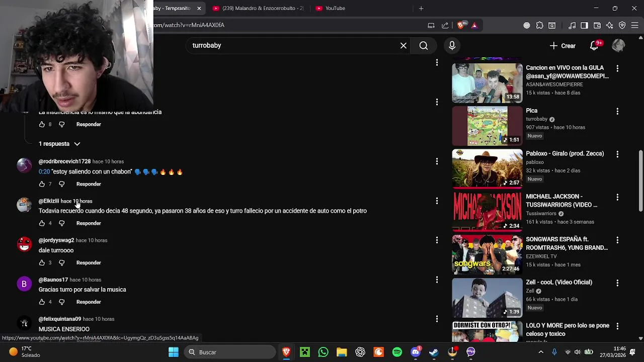Screen dimensions: 644x362
Task: Open options menu for @Baunos17 comment
Action: tap(437, 280)
